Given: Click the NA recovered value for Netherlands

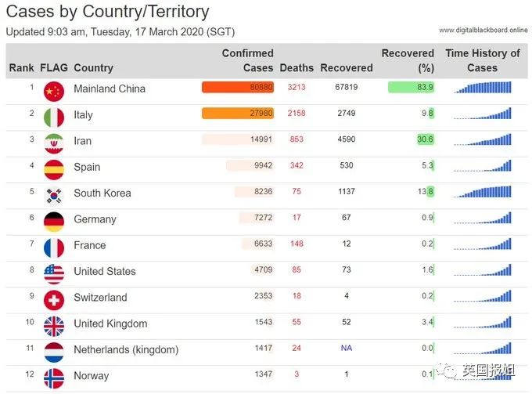Looking at the screenshot, I should (x=346, y=349).
